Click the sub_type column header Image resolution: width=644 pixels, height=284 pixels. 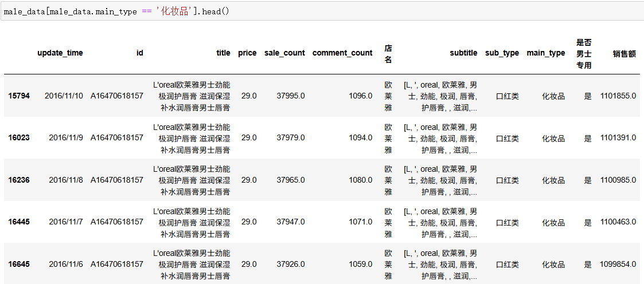tap(502, 53)
